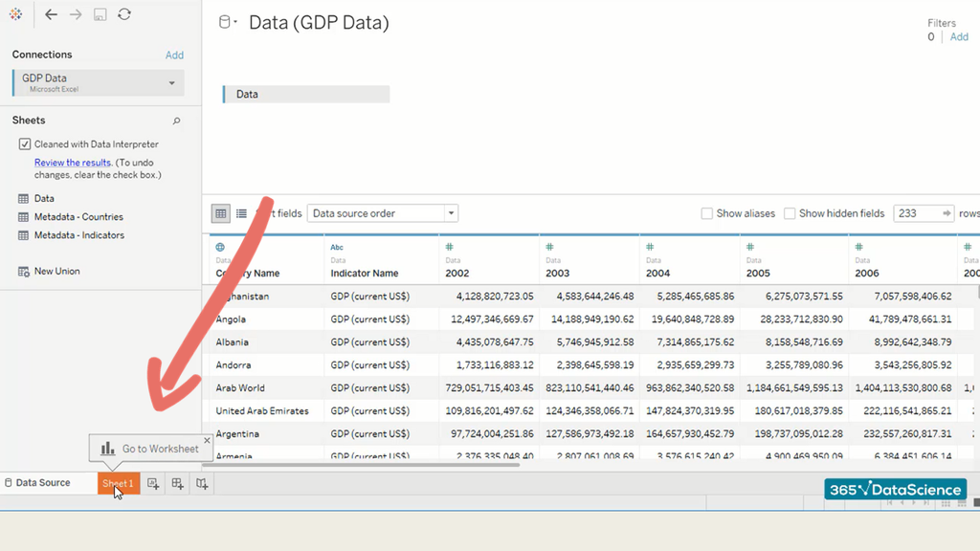The image size is (980, 551).
Task: Click the refresh data source icon
Action: tap(124, 14)
